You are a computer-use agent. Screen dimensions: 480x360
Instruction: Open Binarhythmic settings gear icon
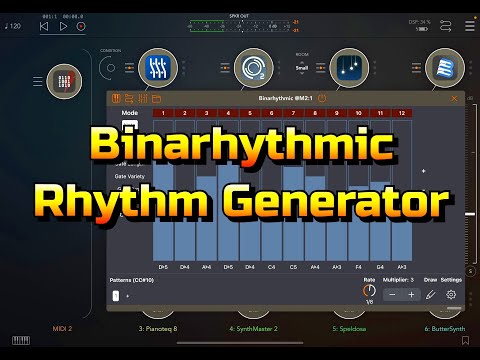click(x=451, y=294)
